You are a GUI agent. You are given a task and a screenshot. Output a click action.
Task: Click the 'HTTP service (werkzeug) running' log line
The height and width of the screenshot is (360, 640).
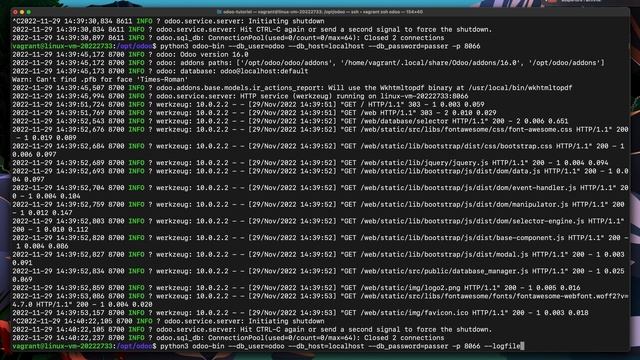[x=240, y=96]
